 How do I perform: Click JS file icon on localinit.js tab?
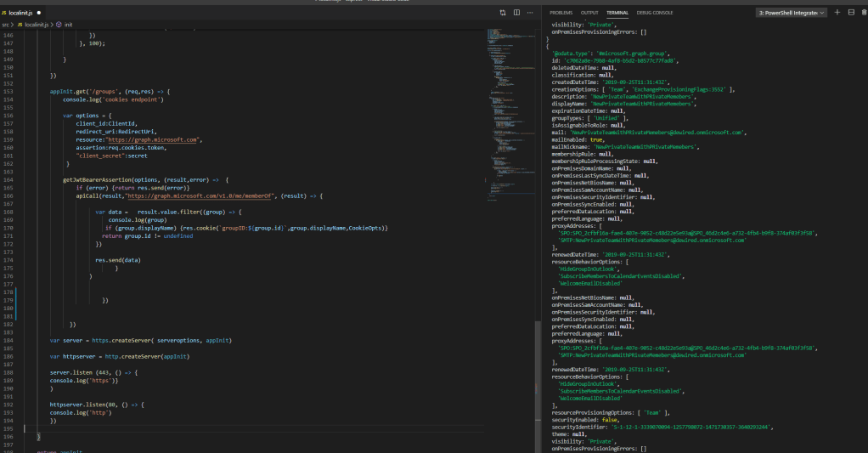[4, 13]
